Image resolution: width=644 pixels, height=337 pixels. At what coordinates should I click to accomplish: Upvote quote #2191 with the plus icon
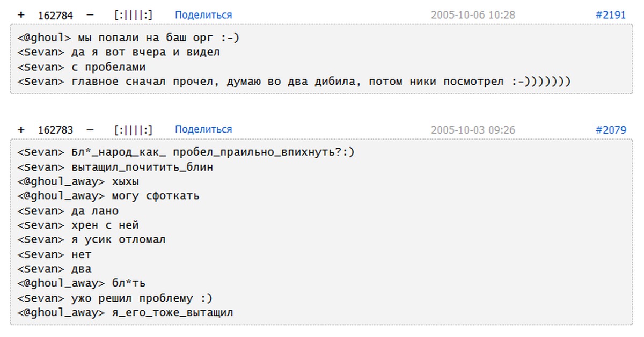point(21,15)
